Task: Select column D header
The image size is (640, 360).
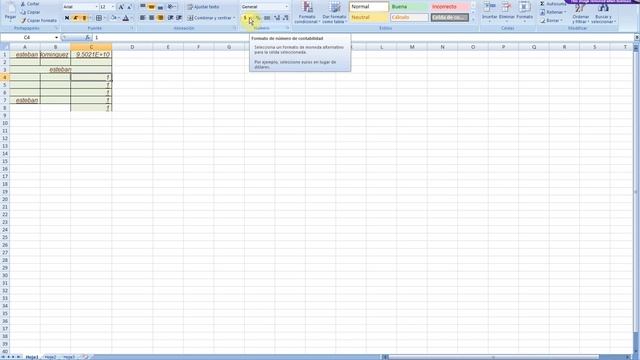Action: [132, 47]
